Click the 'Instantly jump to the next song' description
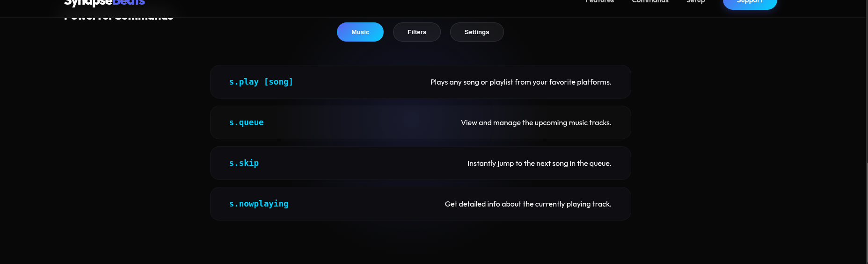Viewport: 868px width, 264px height. coord(539,164)
